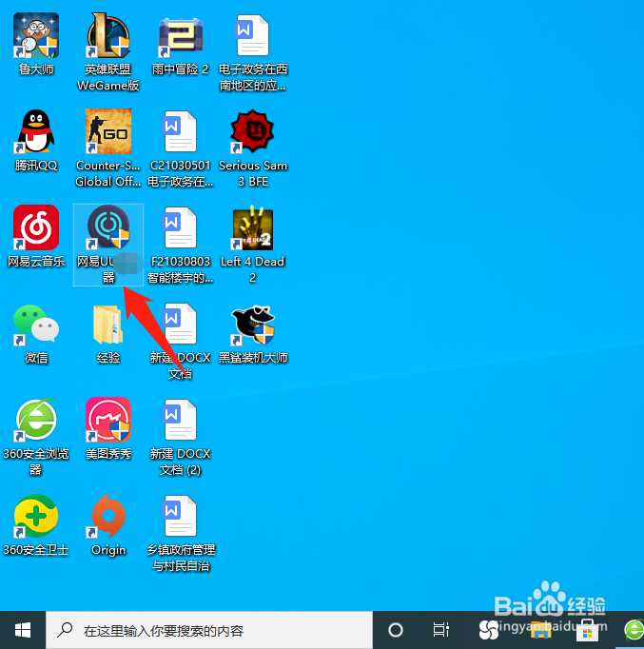The height and width of the screenshot is (649, 644).
Task: Select the 360安全卫士 shortcut
Action: click(x=36, y=516)
